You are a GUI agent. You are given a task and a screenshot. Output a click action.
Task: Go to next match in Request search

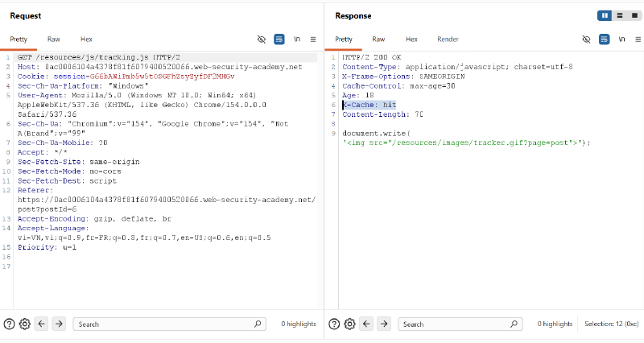click(59, 324)
